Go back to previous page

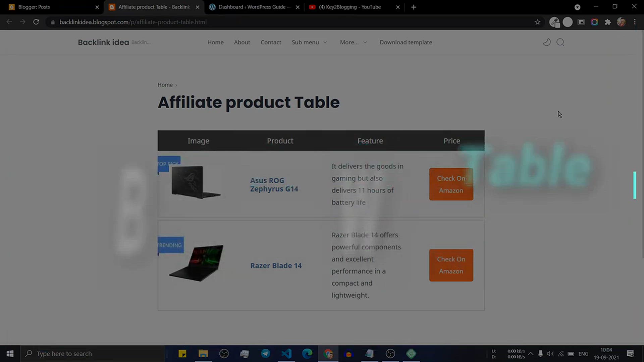(x=9, y=22)
